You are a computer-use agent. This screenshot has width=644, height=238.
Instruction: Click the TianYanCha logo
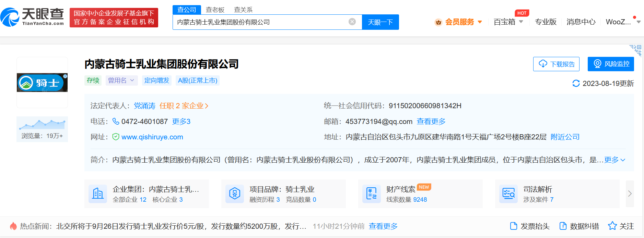click(x=32, y=17)
